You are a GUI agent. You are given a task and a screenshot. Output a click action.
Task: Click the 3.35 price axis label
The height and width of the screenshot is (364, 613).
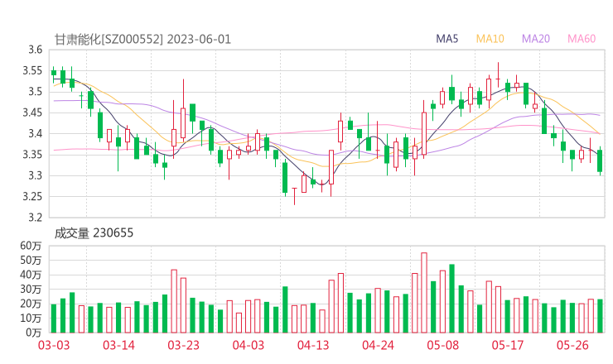pos(32,155)
